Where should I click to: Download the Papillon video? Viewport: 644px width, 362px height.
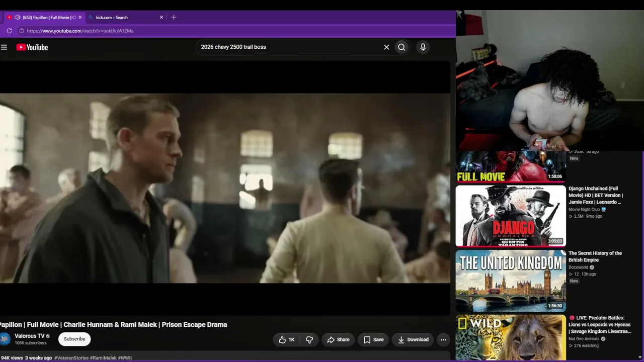[x=413, y=340]
